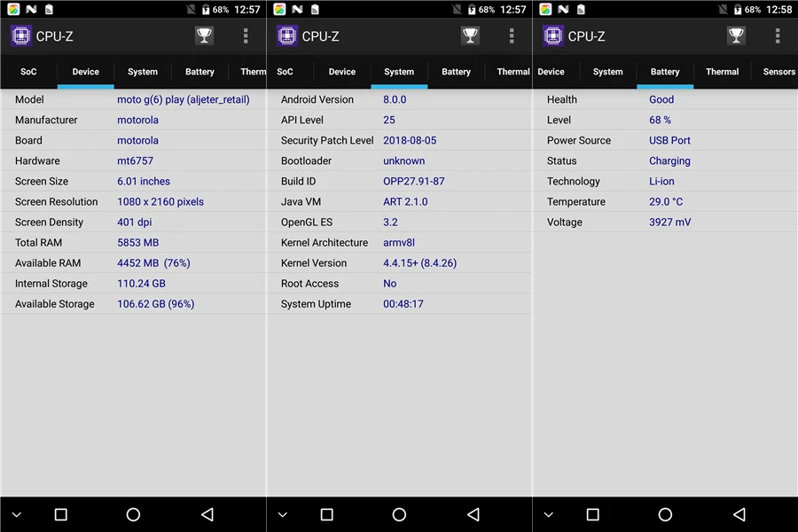Viewport: 798px width, 532px height.
Task: Tap the Status value Charging
Action: (669, 160)
